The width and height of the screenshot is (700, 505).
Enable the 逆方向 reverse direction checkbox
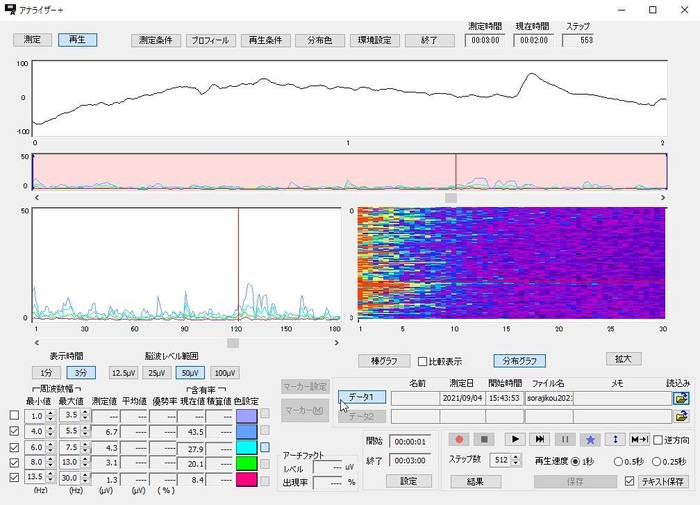click(x=657, y=439)
